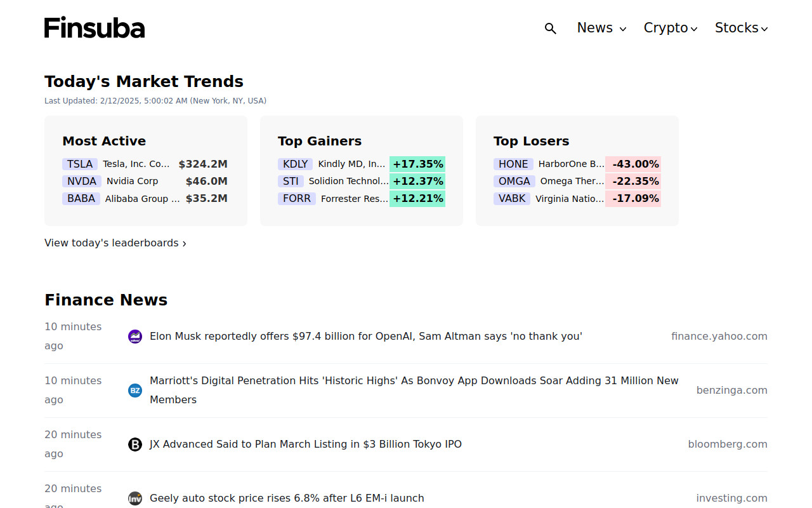Click the Bloomberg B source icon
Image resolution: width=812 pixels, height=508 pixels.
click(135, 444)
